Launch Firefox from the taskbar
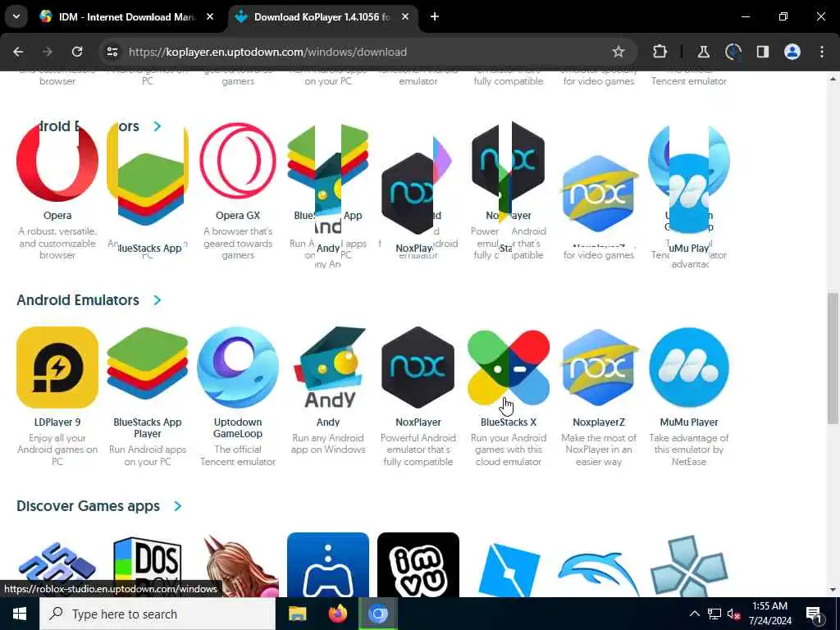The width and height of the screenshot is (840, 630). click(x=337, y=614)
